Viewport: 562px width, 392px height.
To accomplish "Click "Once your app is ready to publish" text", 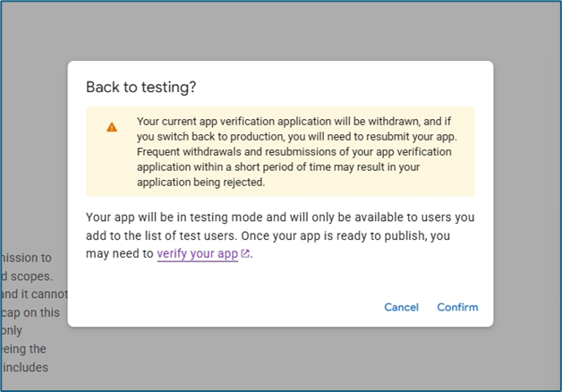I will click(x=349, y=235).
